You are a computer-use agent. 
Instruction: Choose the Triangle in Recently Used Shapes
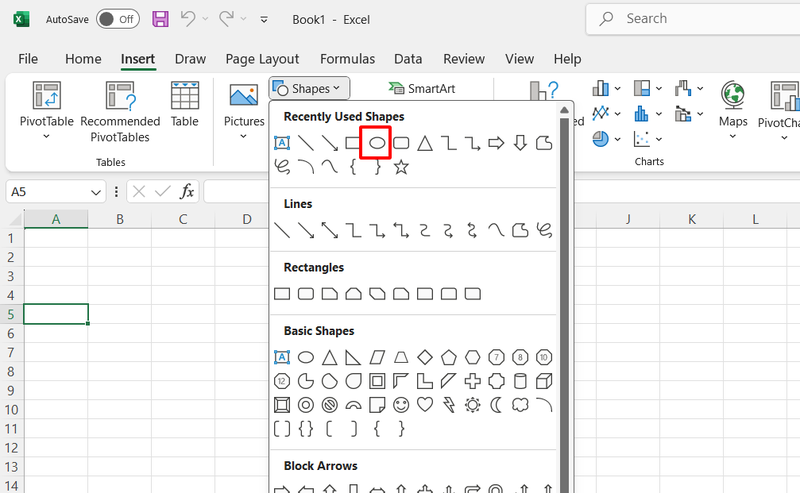point(424,143)
